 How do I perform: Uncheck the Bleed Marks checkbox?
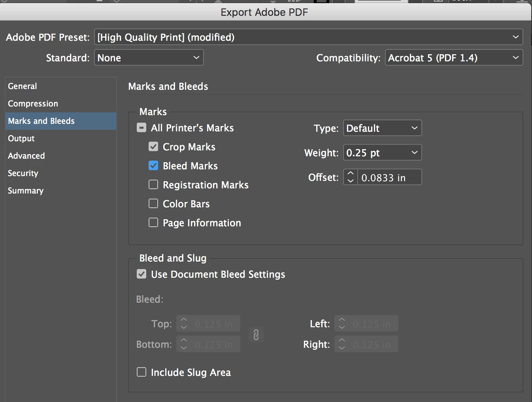(x=153, y=165)
